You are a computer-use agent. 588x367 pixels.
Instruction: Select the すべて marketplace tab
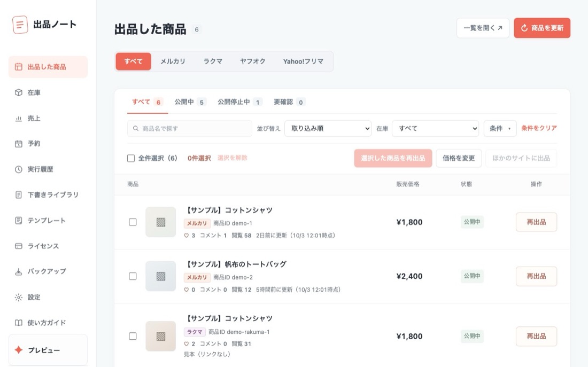click(x=134, y=61)
